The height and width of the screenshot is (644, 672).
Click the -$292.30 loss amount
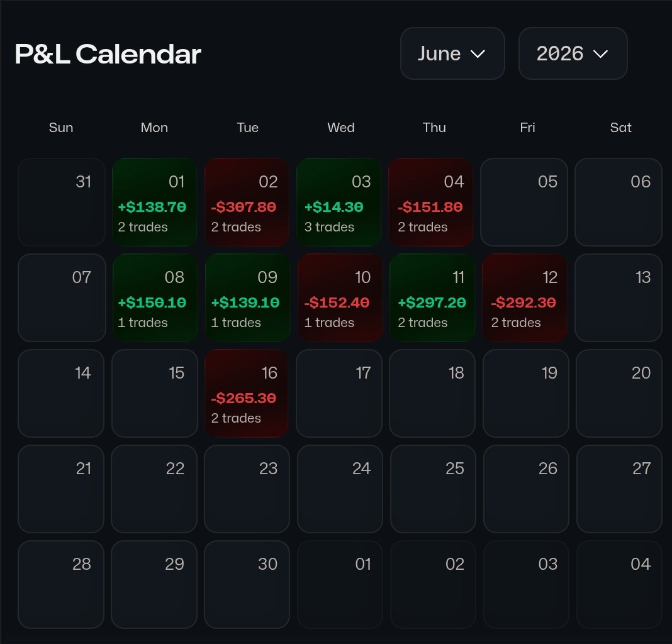tap(524, 303)
